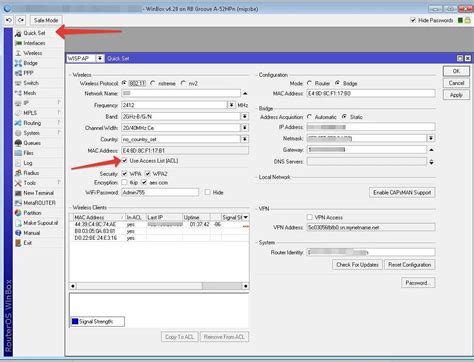Collapse the Gateway field arrow

click(x=431, y=150)
